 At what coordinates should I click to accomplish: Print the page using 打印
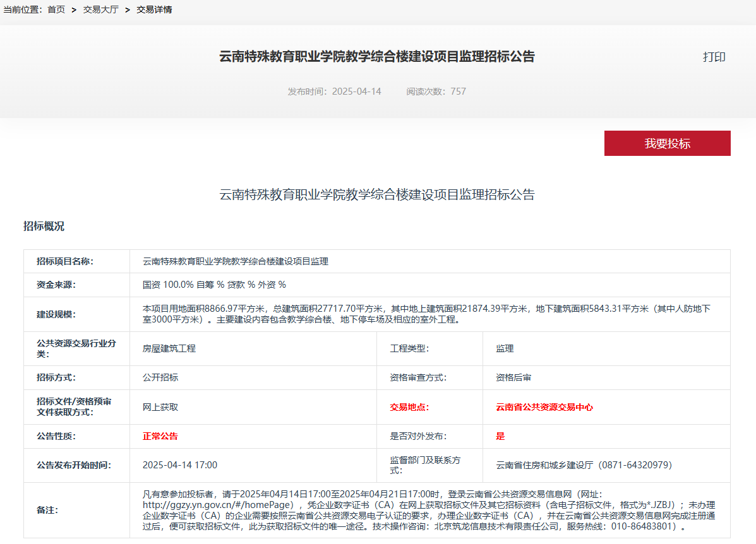coord(714,57)
